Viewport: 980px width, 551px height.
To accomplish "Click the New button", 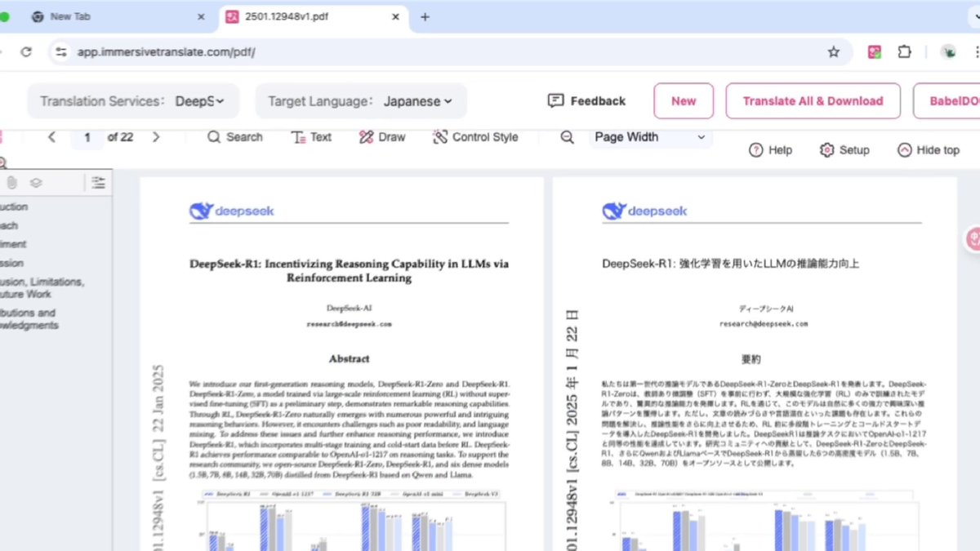I will tap(684, 101).
